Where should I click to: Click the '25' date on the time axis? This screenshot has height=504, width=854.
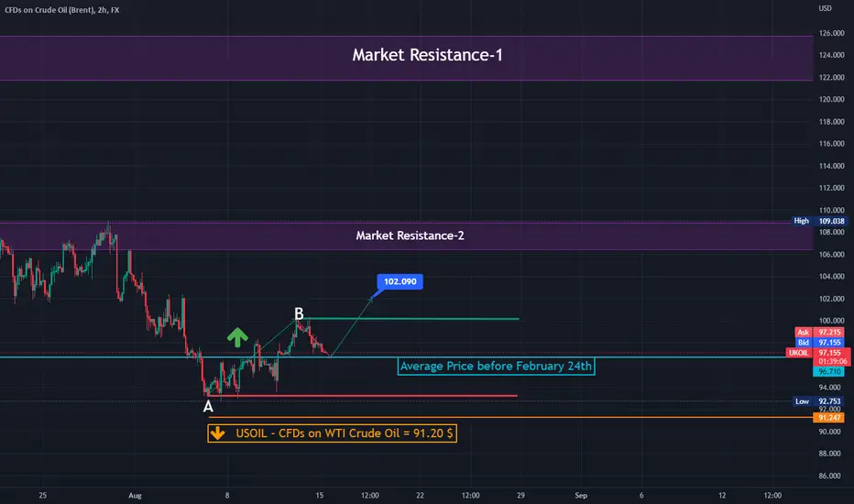[42, 495]
